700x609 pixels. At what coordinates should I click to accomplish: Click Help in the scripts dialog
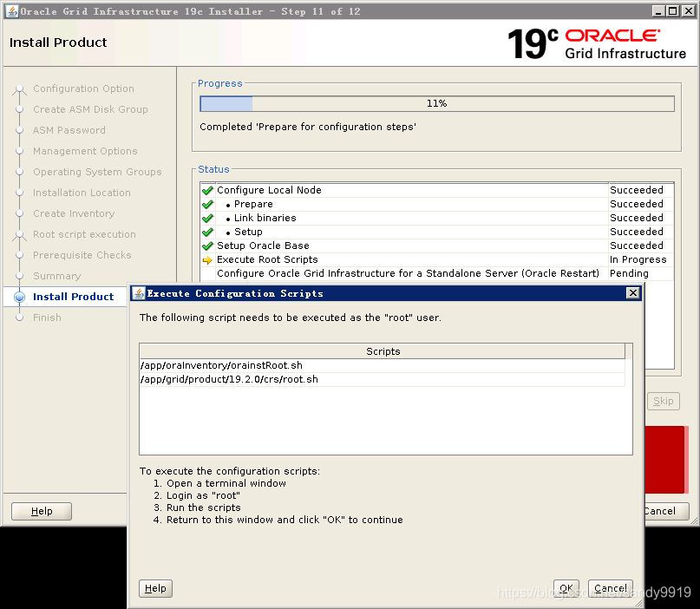click(155, 588)
